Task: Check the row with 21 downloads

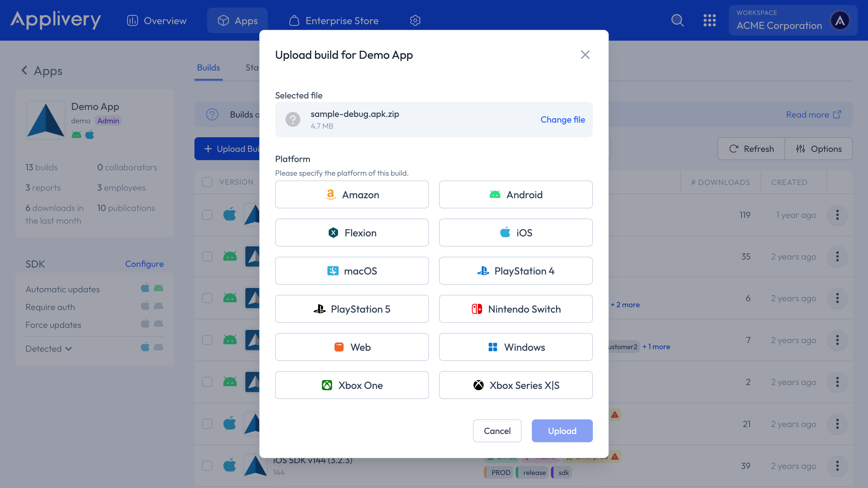Action: pyautogui.click(x=207, y=424)
